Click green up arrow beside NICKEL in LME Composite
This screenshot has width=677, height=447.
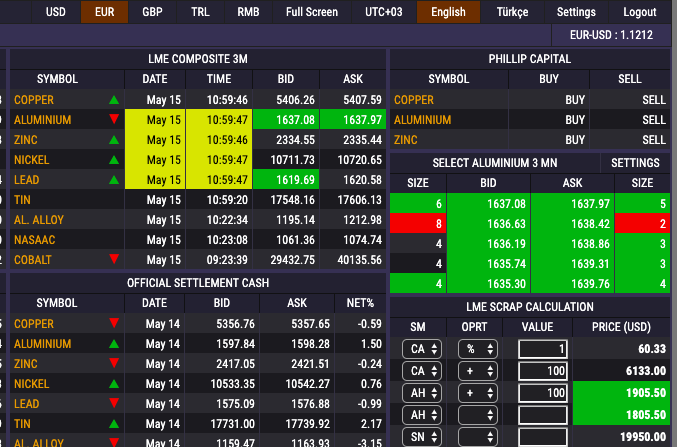[x=114, y=160]
